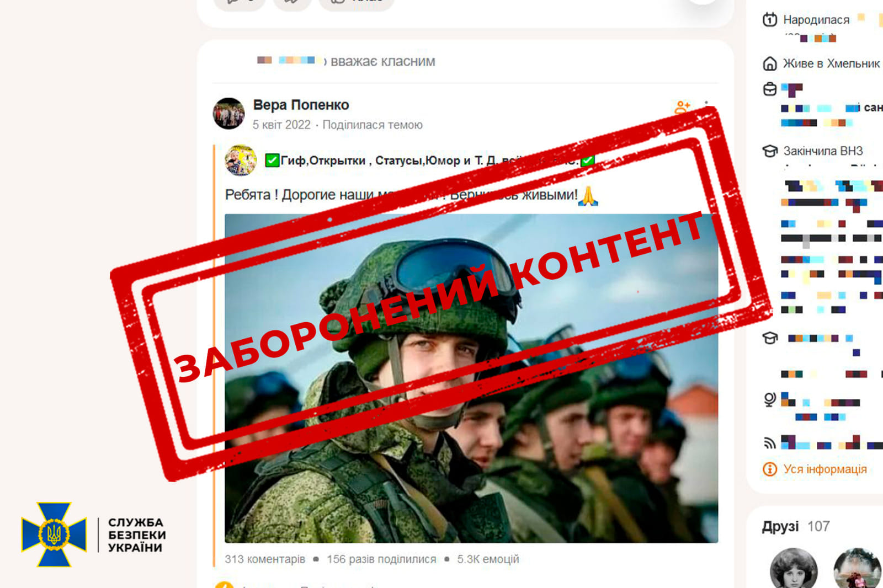This screenshot has height=588, width=883.
Task: Click the webcam-shaped icon in the profile sidebar
Action: (770, 399)
